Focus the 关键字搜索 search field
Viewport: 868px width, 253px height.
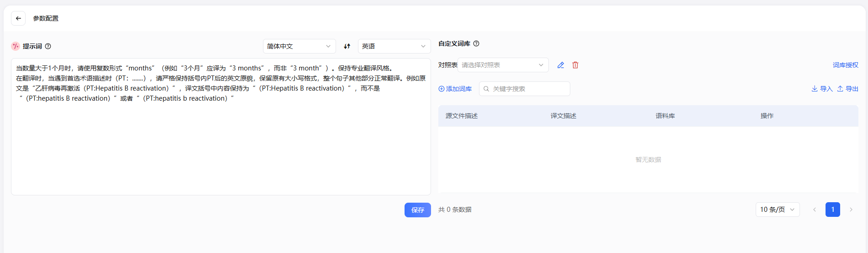[525, 89]
